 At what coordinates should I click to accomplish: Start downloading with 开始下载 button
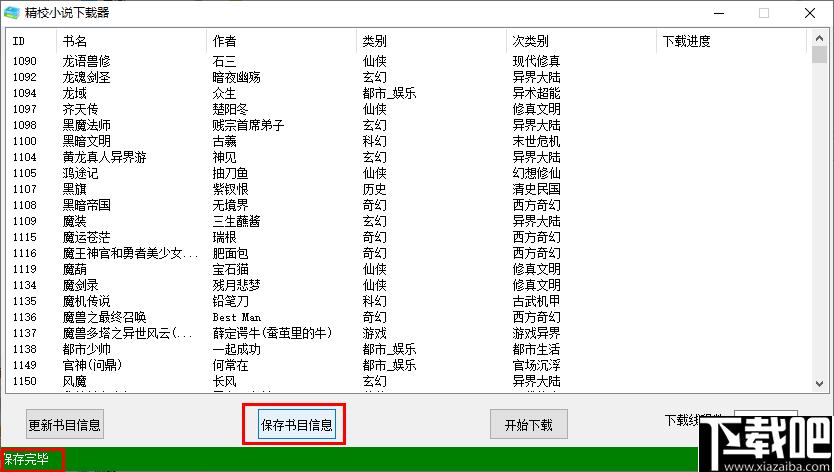(529, 424)
